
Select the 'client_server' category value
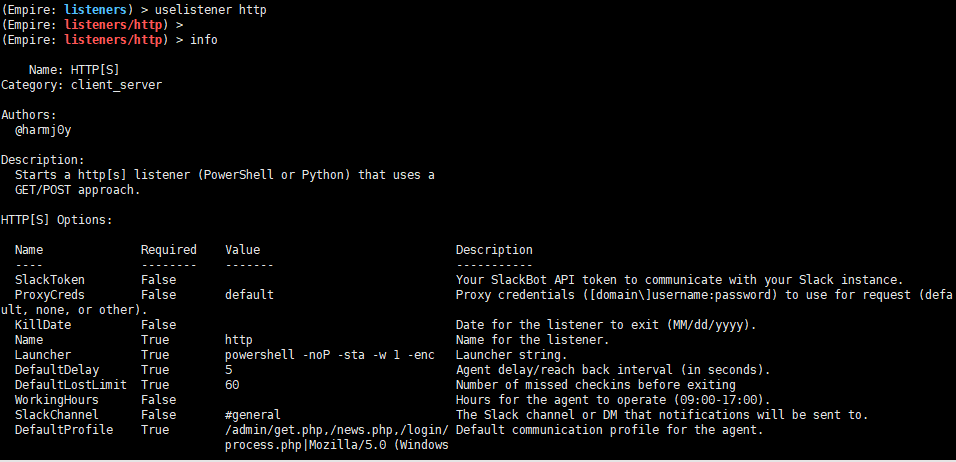(116, 85)
